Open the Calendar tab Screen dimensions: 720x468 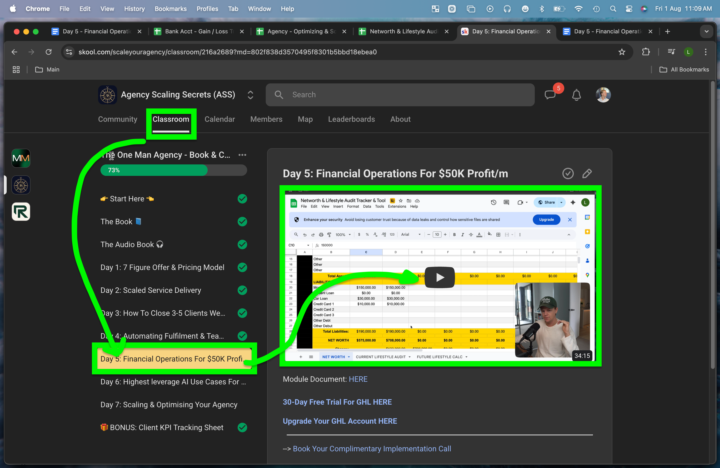219,119
